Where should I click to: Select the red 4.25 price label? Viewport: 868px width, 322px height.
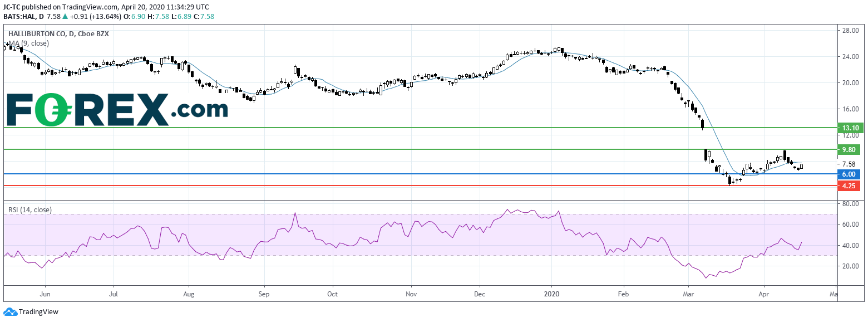[x=849, y=186]
